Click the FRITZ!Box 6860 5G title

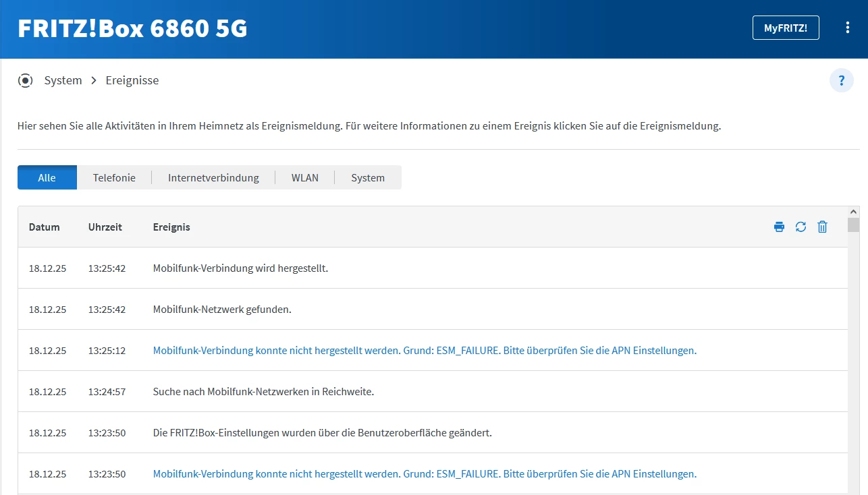coord(132,28)
